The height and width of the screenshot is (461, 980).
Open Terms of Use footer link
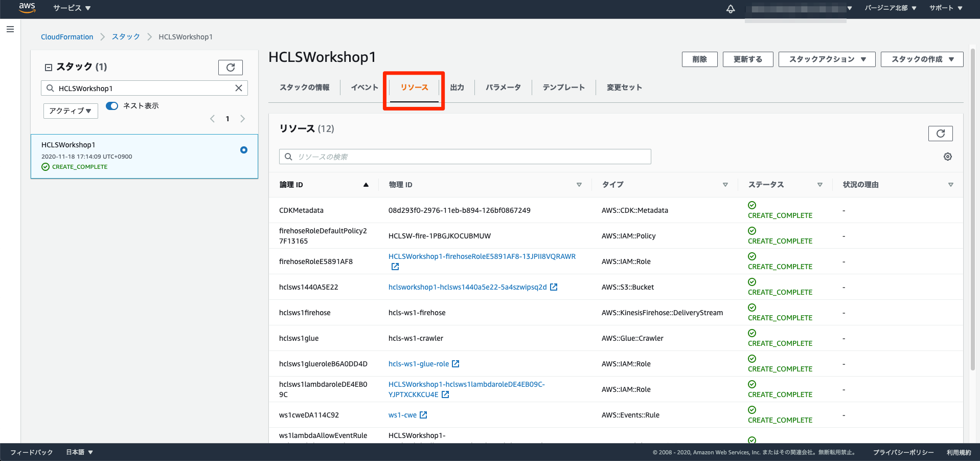[x=959, y=452]
